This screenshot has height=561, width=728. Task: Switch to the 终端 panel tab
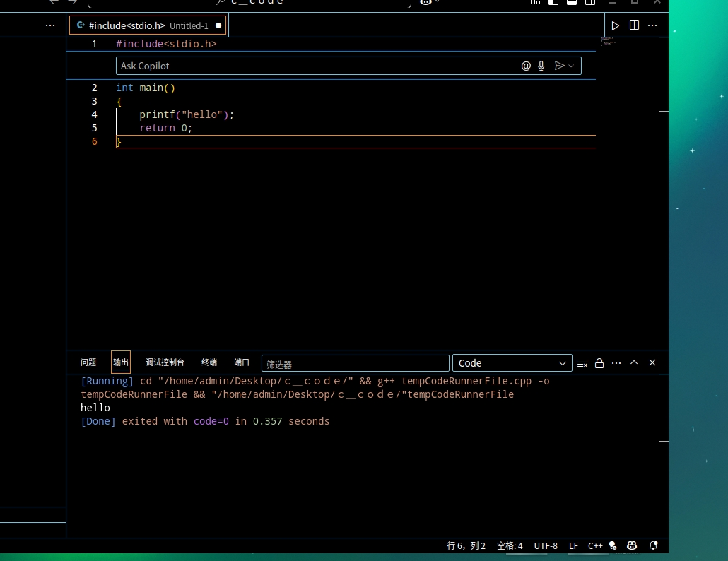pyautogui.click(x=209, y=362)
